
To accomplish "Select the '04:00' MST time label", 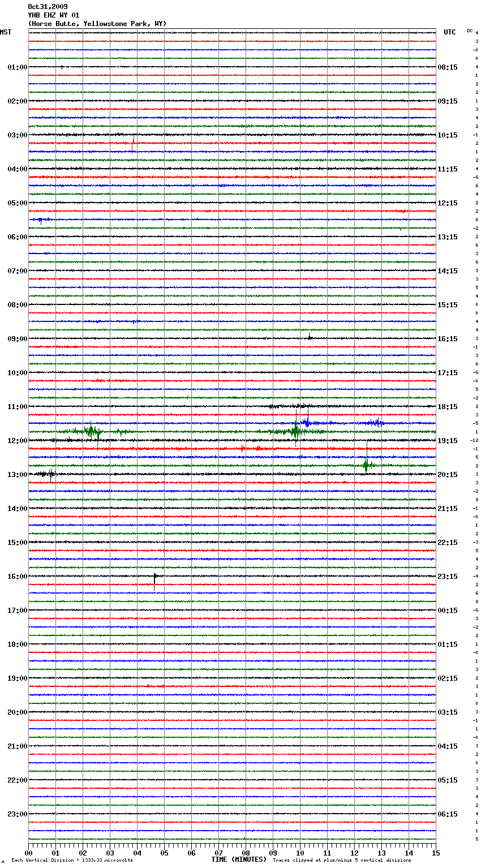I will pyautogui.click(x=18, y=169).
